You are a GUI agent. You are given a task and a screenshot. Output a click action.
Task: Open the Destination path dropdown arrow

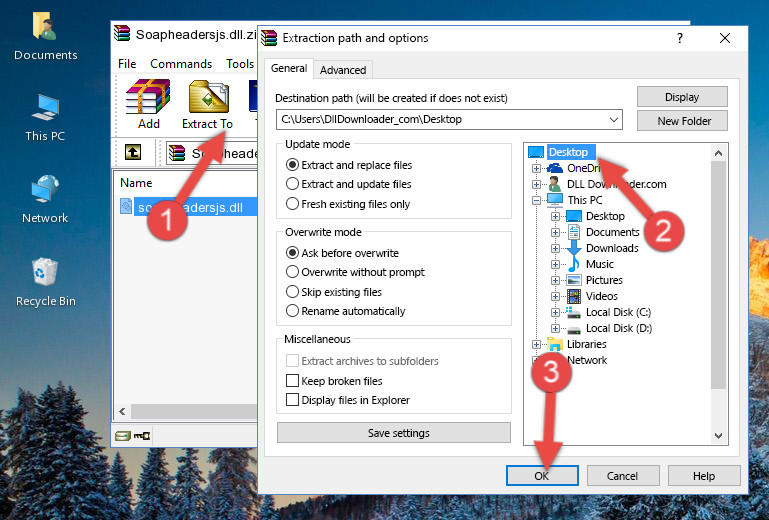pyautogui.click(x=614, y=119)
